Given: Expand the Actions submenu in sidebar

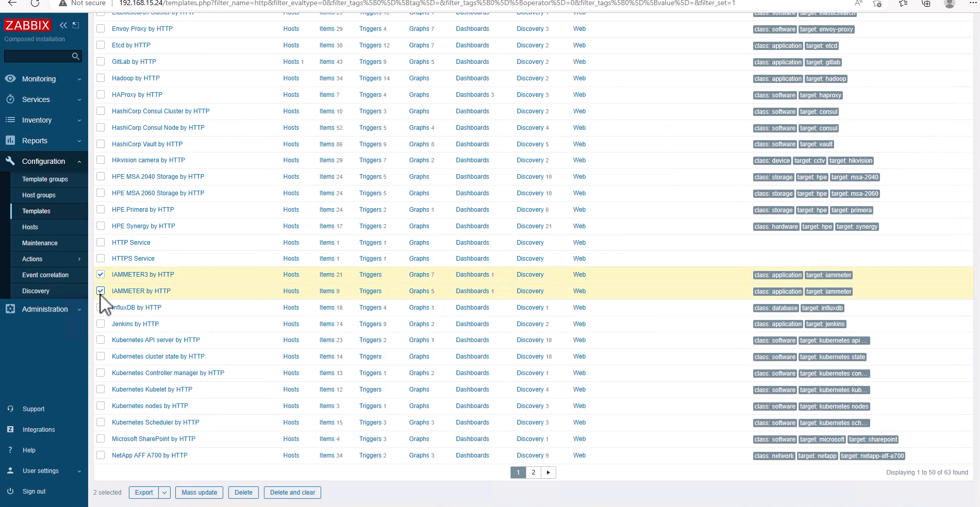Looking at the screenshot, I should 79,259.
